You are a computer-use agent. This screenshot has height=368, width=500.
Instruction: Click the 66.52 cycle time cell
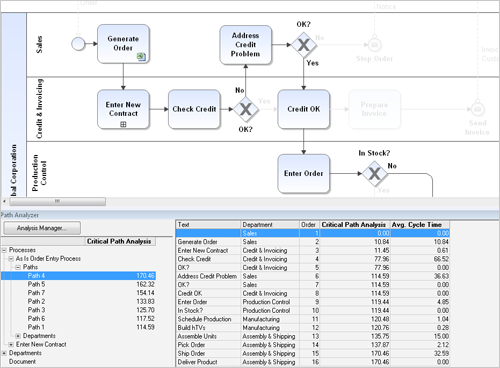[420, 259]
